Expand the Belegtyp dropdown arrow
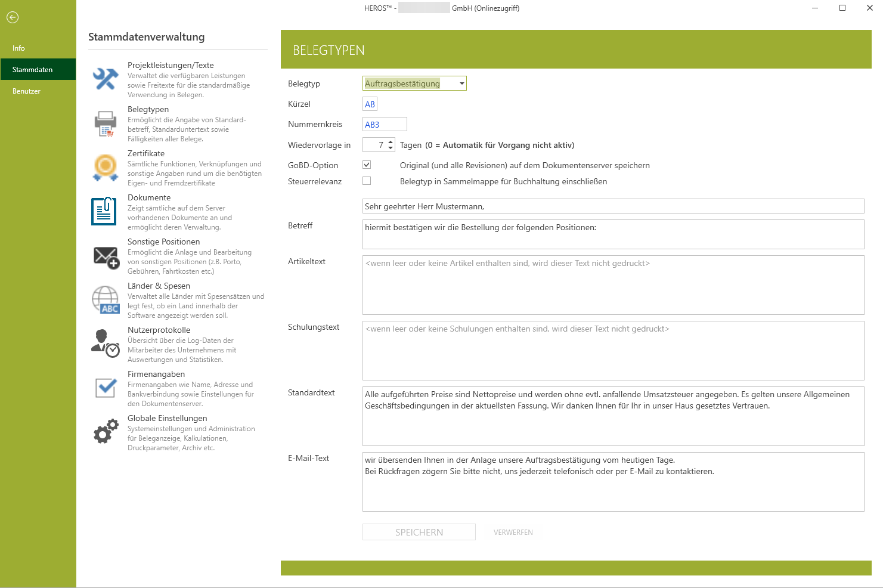 461,83
